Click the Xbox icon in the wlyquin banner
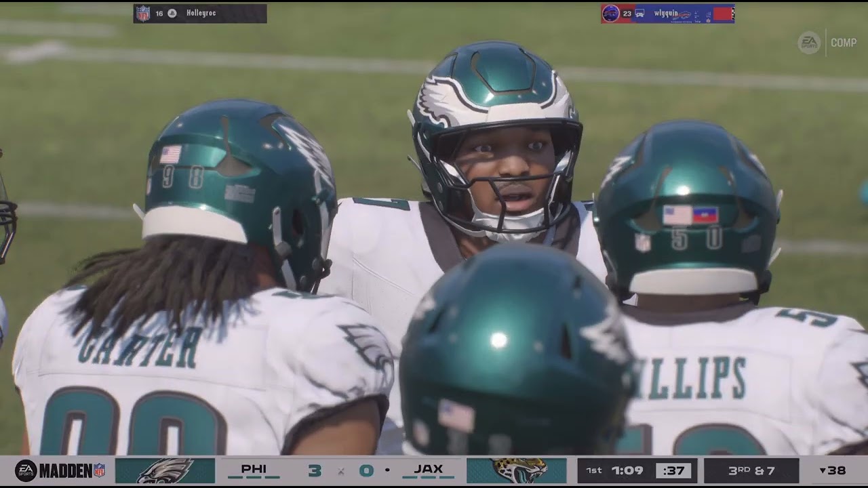 [639, 13]
